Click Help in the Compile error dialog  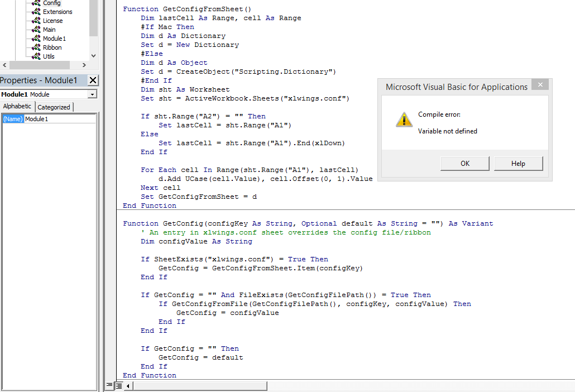coord(518,164)
